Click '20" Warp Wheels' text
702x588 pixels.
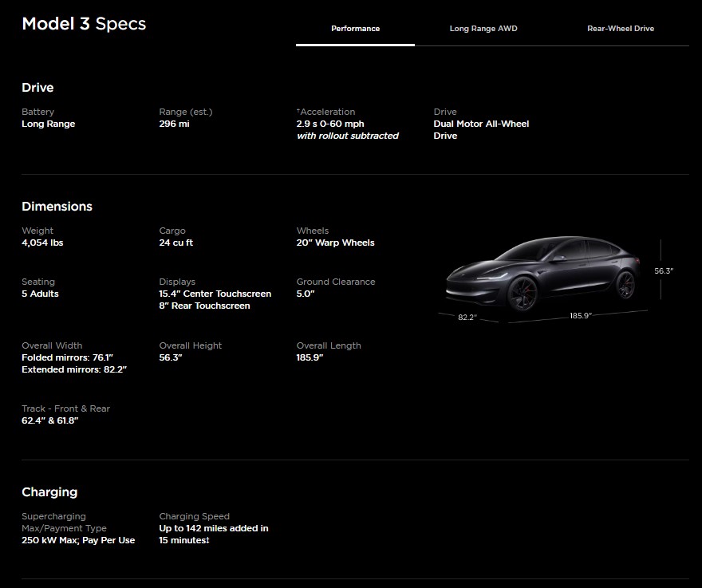pyautogui.click(x=335, y=243)
